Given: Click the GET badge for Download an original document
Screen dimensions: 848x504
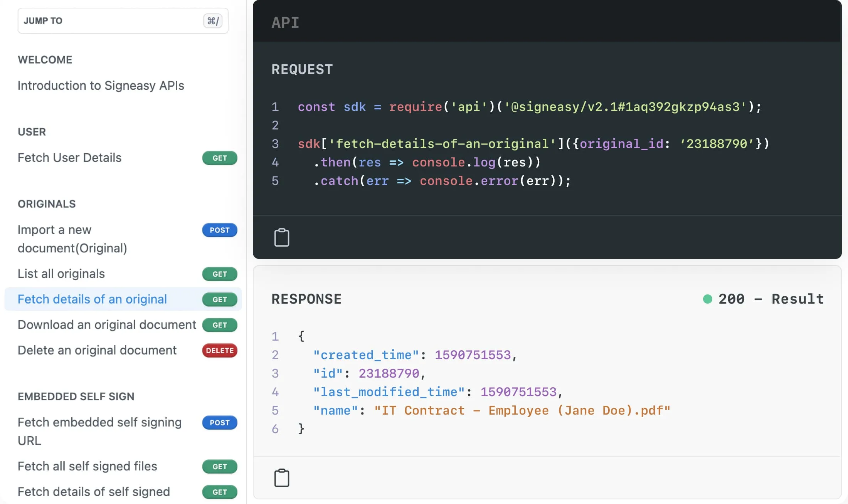Looking at the screenshot, I should [219, 325].
